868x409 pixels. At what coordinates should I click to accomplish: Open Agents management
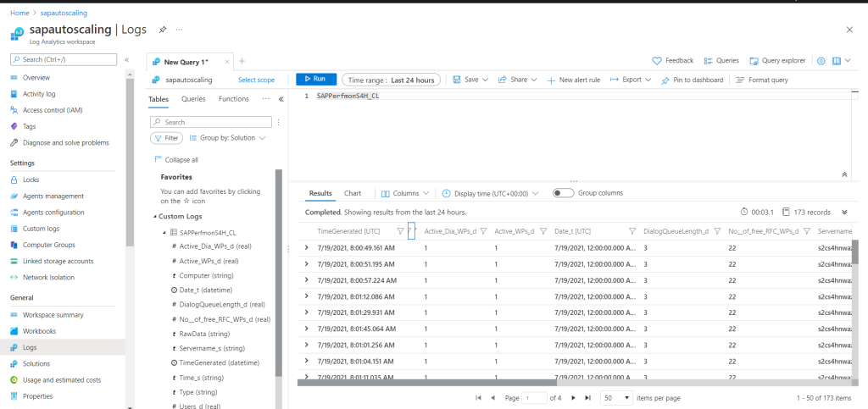click(53, 196)
